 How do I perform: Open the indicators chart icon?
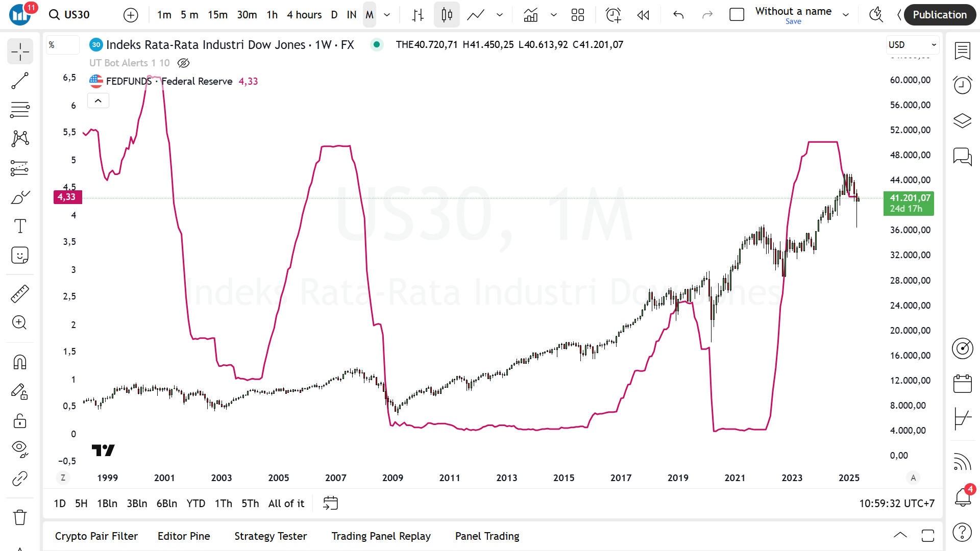coord(531,15)
